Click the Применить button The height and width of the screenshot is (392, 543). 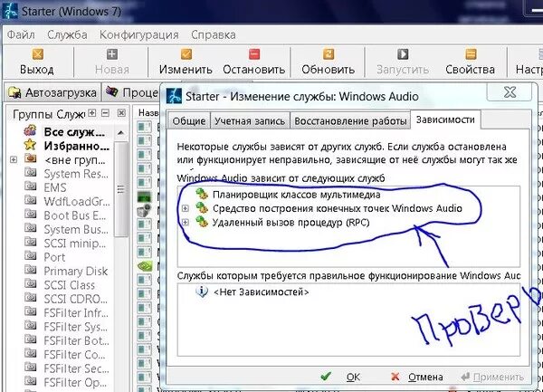(493, 377)
